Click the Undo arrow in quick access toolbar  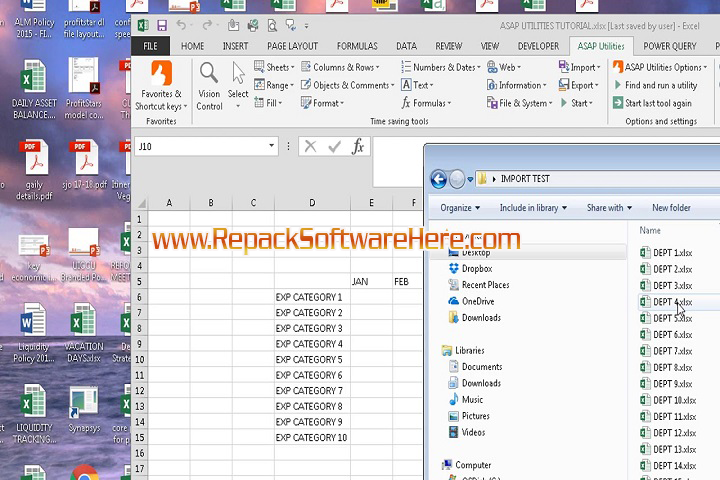[182, 25]
